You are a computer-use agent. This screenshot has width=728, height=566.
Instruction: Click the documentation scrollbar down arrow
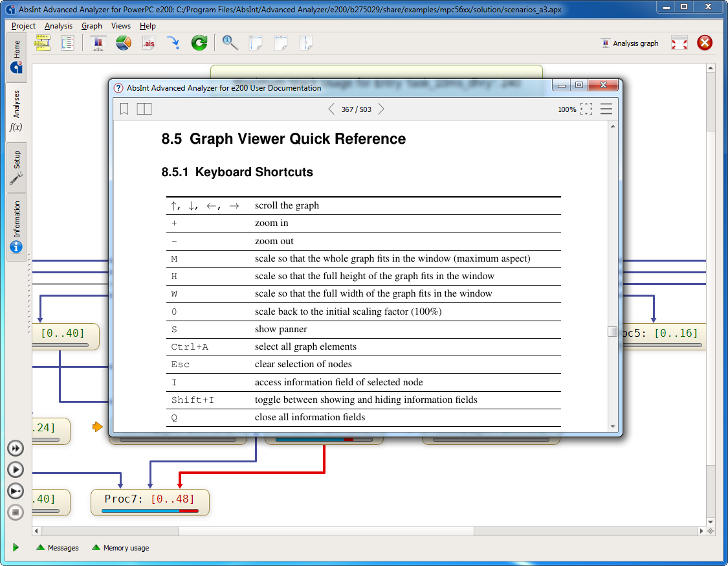tap(613, 427)
